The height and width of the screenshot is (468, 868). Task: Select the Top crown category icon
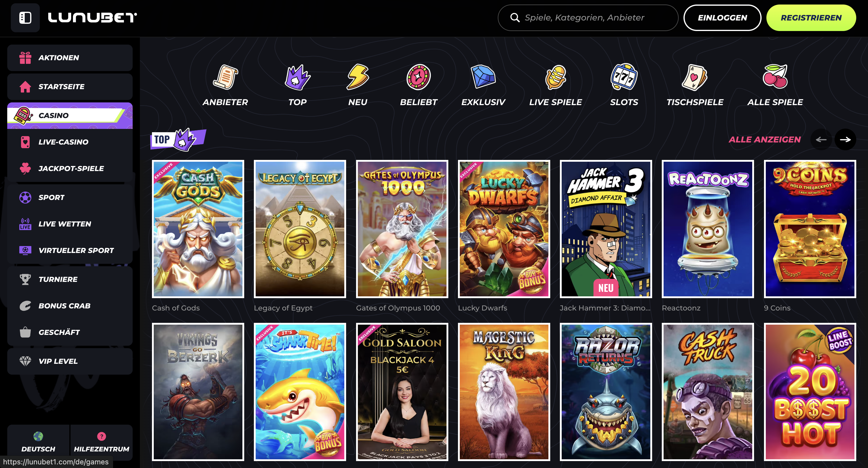297,77
